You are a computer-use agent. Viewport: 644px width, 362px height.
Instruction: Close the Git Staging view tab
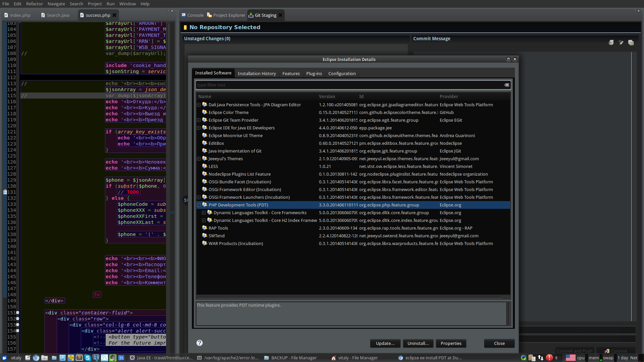click(280, 15)
